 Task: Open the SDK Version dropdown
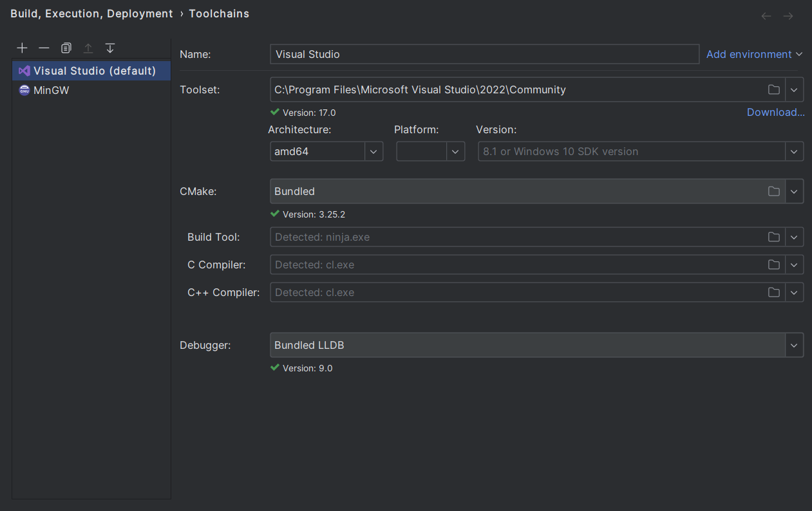click(x=794, y=152)
